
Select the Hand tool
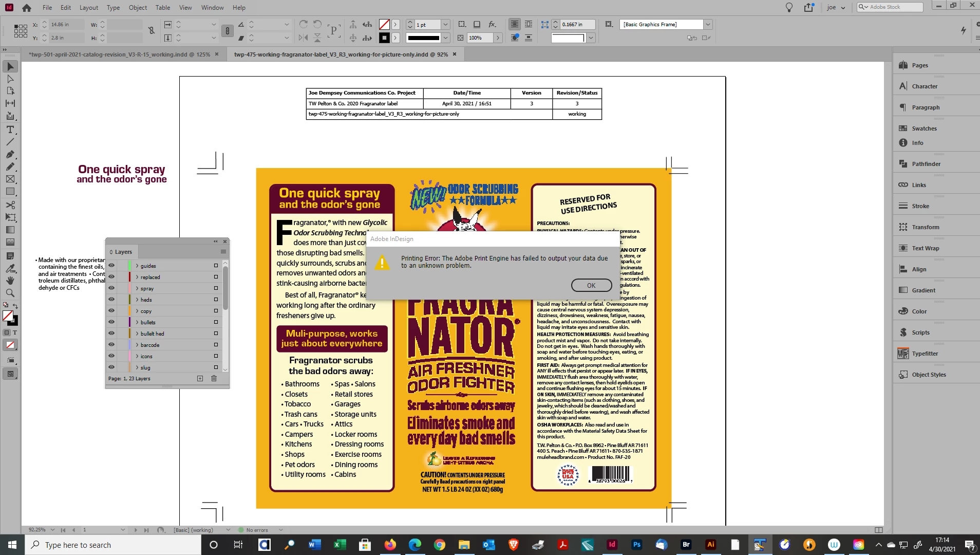click(x=10, y=281)
